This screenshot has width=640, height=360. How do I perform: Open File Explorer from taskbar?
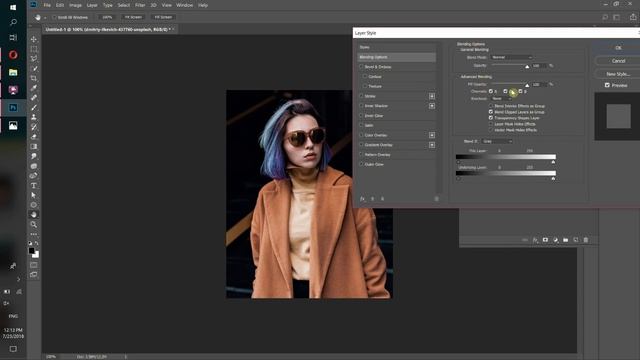13,73
